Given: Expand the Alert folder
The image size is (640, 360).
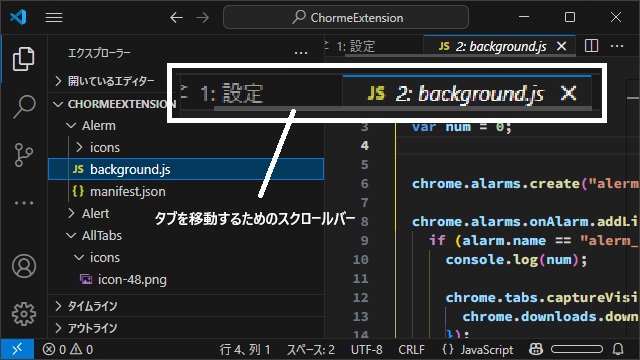Looking at the screenshot, I should (186, 213).
